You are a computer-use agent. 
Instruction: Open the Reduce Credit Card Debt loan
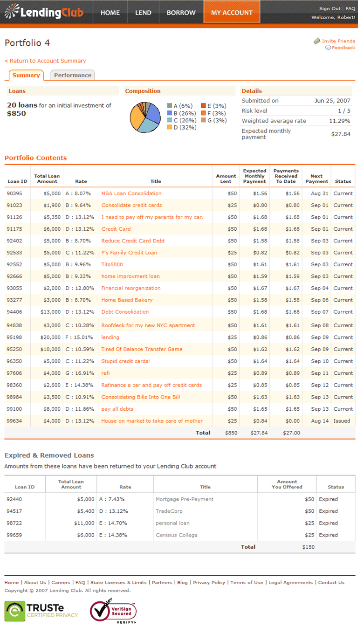(x=133, y=241)
